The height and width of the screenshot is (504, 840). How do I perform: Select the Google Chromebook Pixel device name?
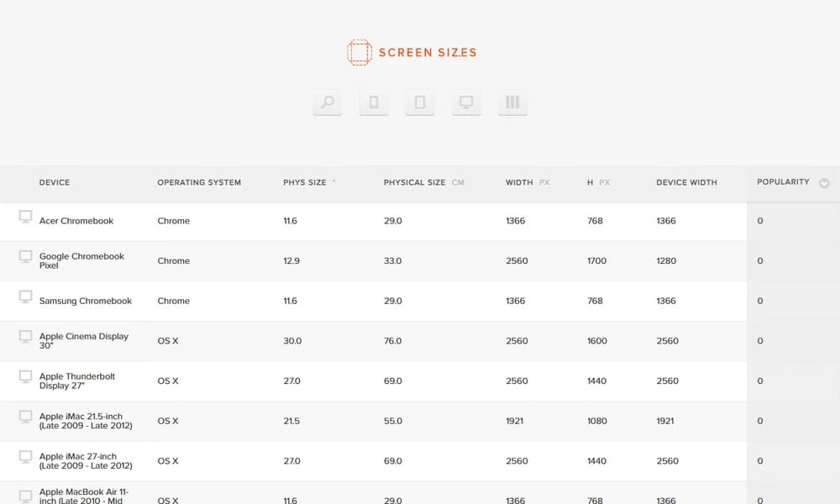pyautogui.click(x=81, y=261)
